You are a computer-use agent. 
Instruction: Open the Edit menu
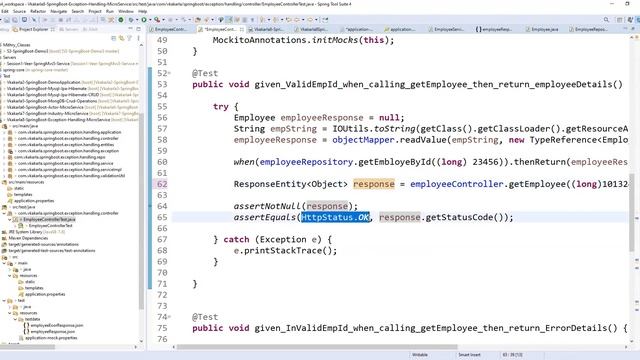(5, 11)
